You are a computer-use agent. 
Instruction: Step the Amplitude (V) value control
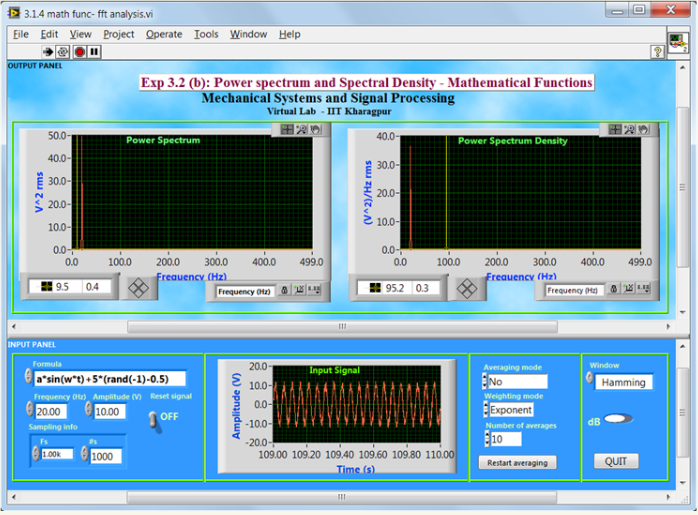[x=89, y=409]
